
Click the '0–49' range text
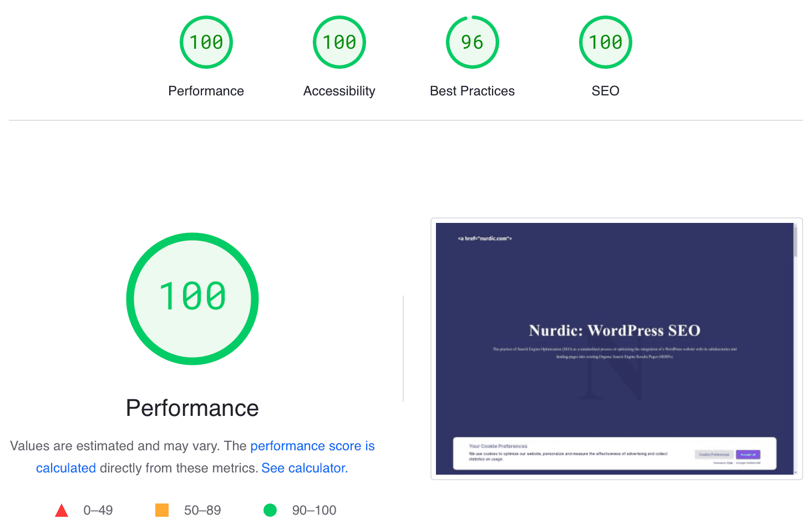[x=98, y=510]
